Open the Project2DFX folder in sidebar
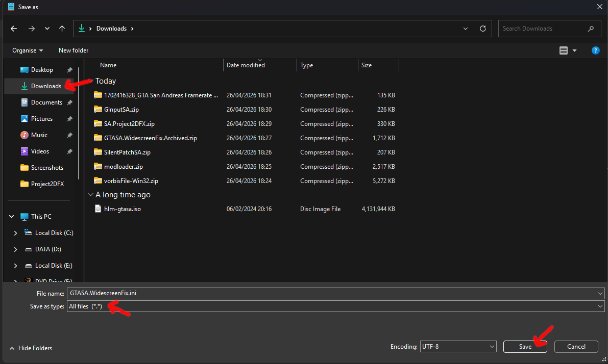The width and height of the screenshot is (608, 364). 42,184
